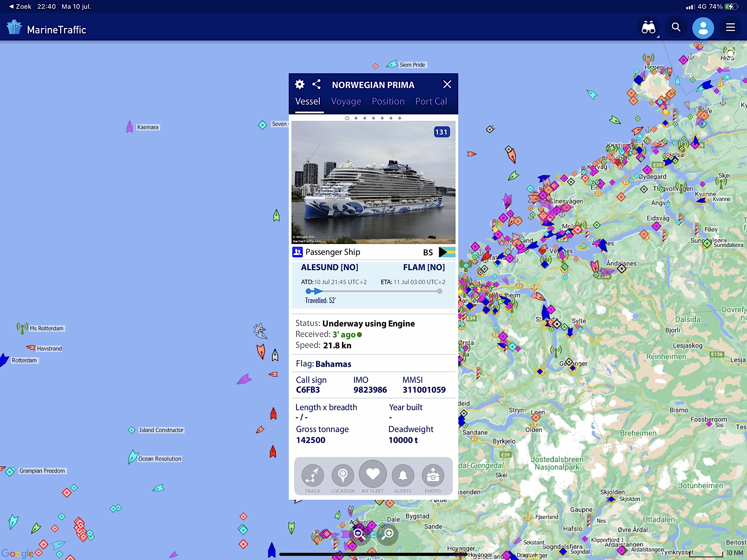Select second photo pagination dot
The height and width of the screenshot is (560, 747).
(356, 118)
